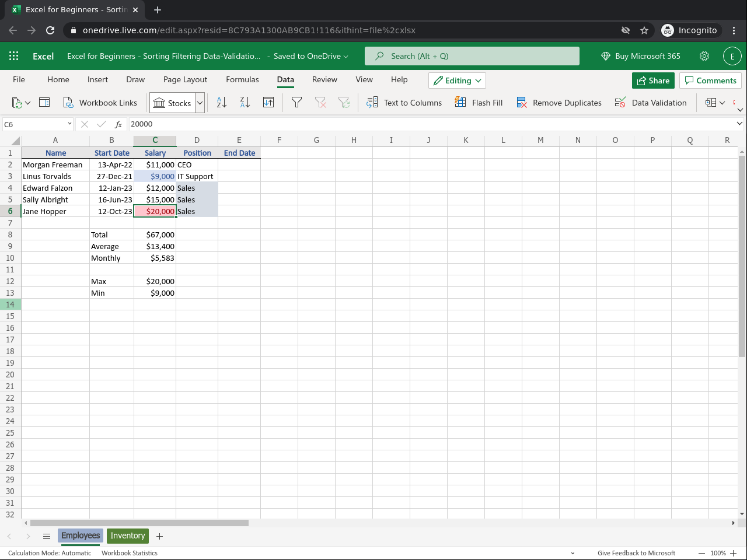The image size is (747, 560).
Task: Click the insert function fx icon
Action: (x=118, y=124)
